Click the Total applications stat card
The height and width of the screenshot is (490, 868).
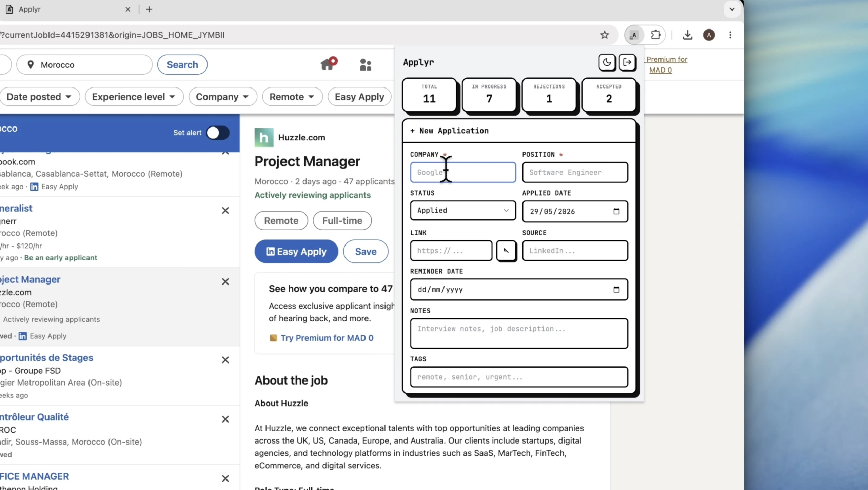click(x=429, y=95)
